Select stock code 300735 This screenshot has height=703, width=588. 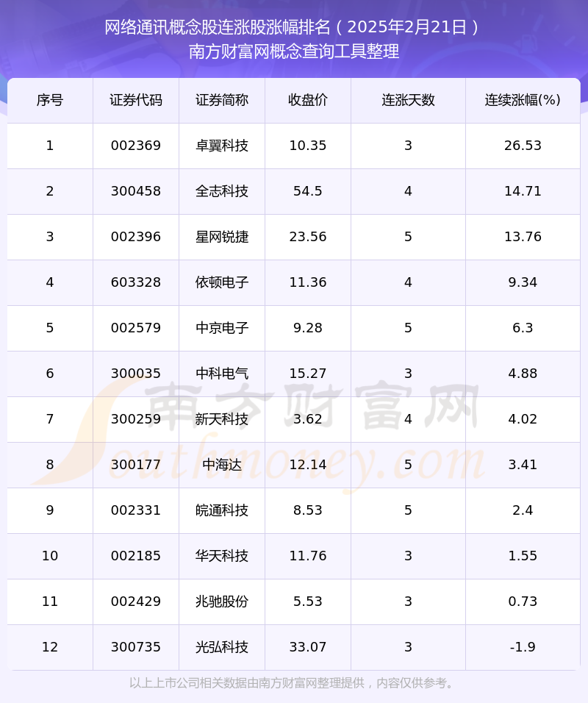(x=136, y=647)
